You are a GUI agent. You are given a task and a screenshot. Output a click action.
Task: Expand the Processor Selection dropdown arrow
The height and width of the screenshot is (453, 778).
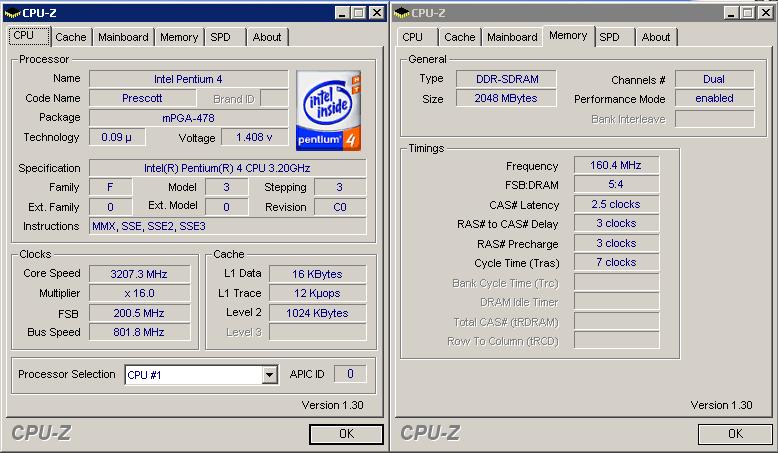(x=269, y=375)
